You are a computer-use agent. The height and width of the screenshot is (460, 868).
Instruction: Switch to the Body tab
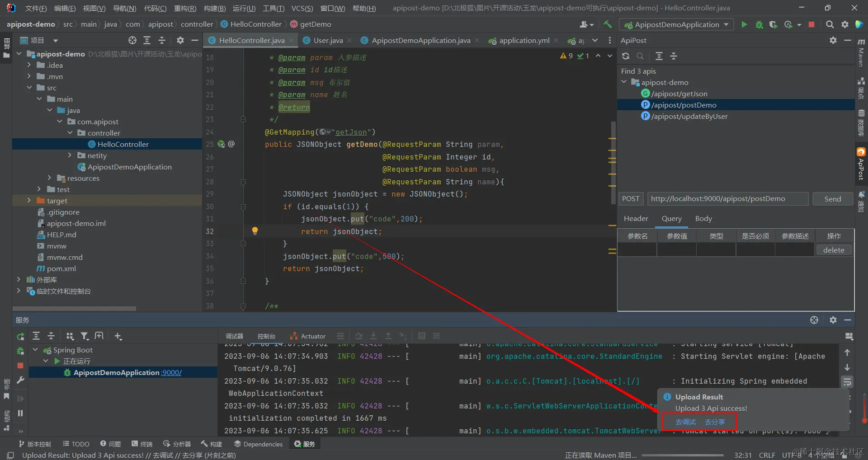point(703,219)
